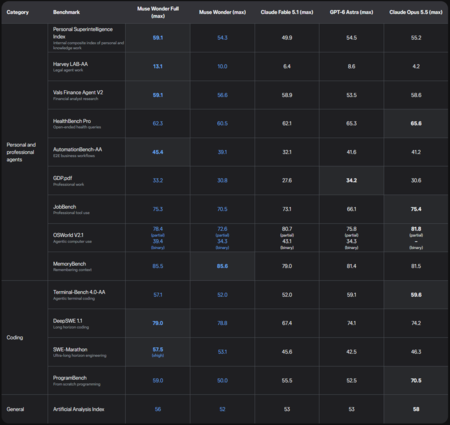The image size is (450, 425).
Task: Click the "GDP.pdf" benchmark name
Action: (x=62, y=178)
